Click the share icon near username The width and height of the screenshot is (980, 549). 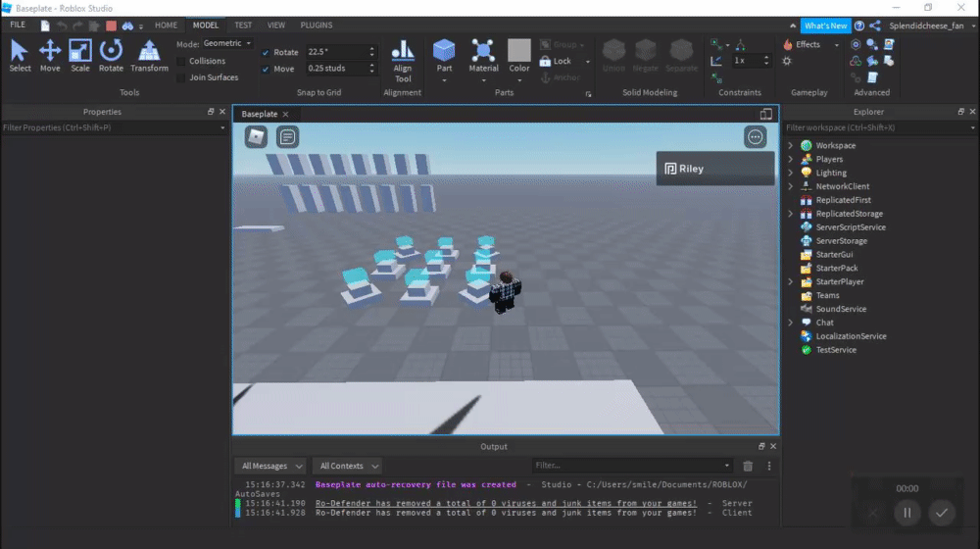pyautogui.click(x=875, y=25)
